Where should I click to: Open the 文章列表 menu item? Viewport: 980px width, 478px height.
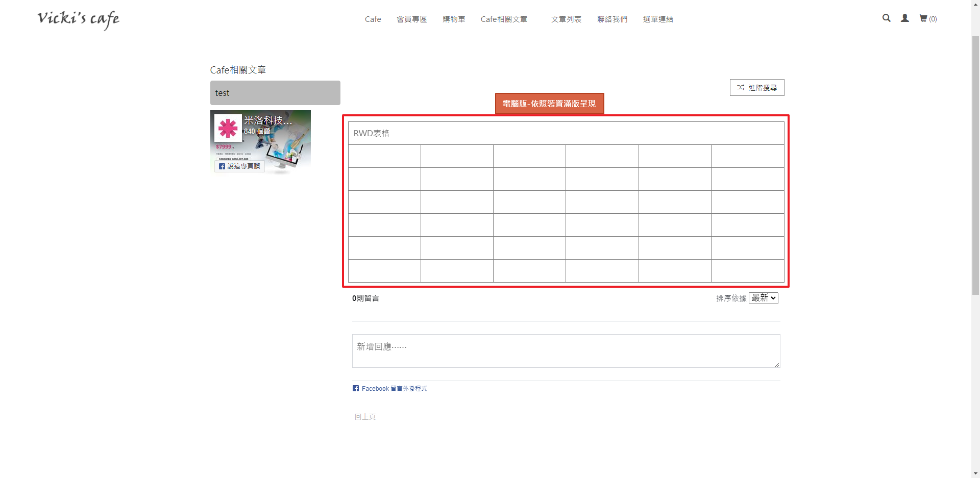[x=566, y=19]
